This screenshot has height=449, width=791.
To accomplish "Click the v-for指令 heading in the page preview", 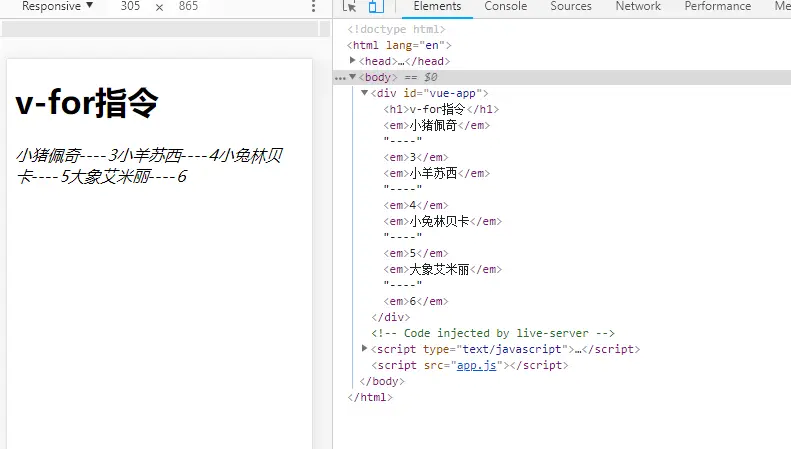I will 87,102.
